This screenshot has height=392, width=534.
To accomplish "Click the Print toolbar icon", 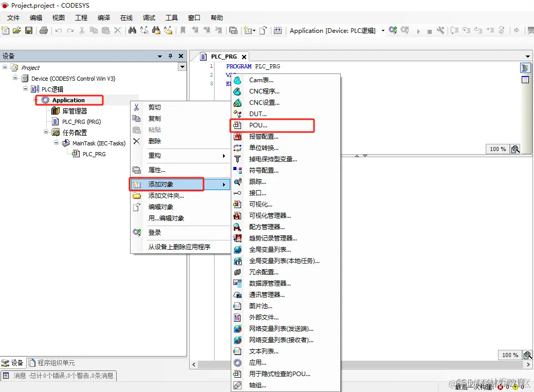I will 44,30.
